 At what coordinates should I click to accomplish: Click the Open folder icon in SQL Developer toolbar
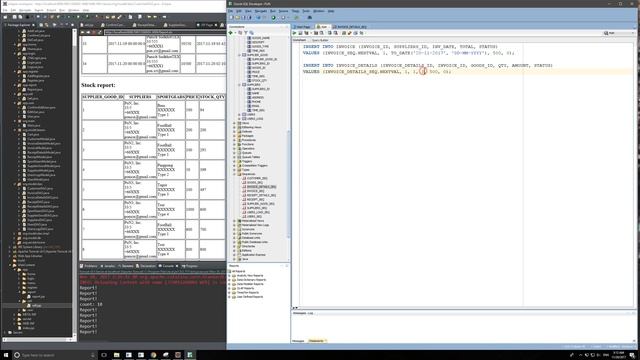[x=238, y=18]
